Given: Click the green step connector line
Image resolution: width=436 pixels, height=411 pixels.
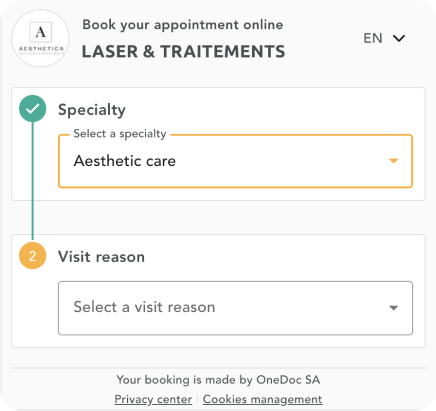Looking at the screenshot, I should (32, 181).
